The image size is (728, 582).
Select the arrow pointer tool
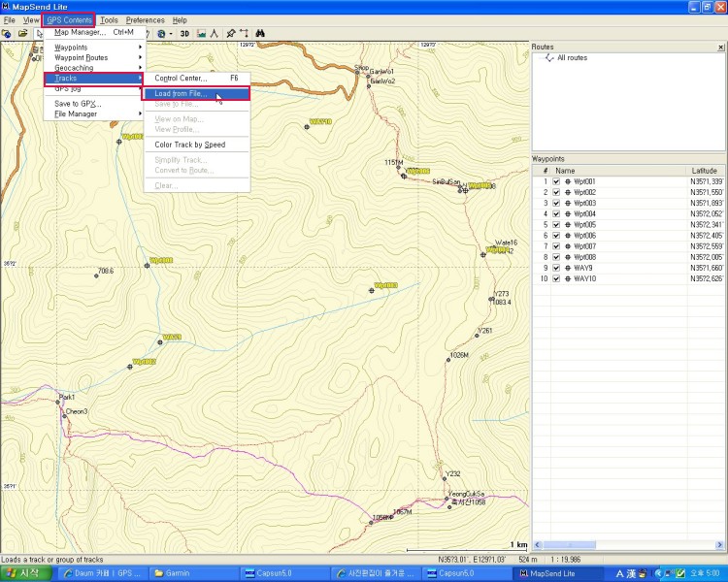tap(39, 33)
